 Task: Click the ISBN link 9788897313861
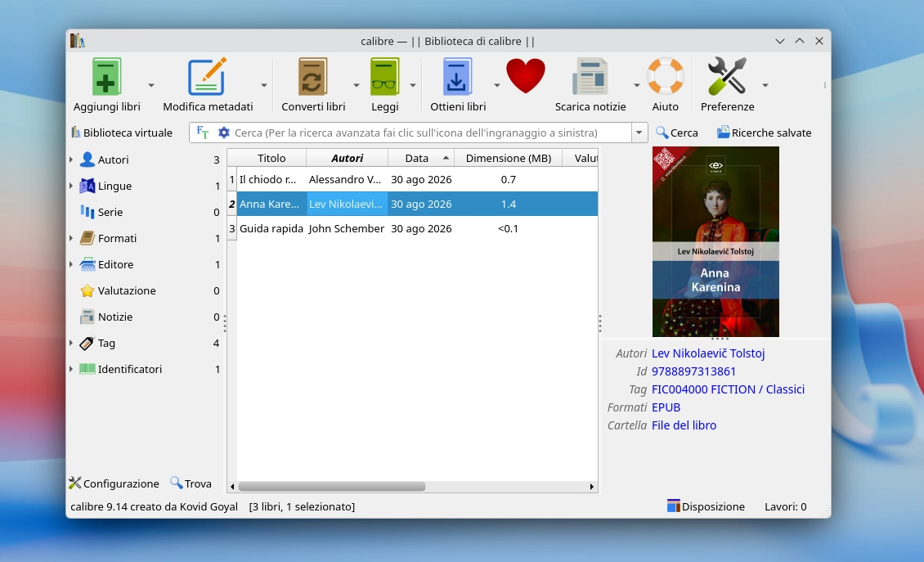pyautogui.click(x=693, y=371)
